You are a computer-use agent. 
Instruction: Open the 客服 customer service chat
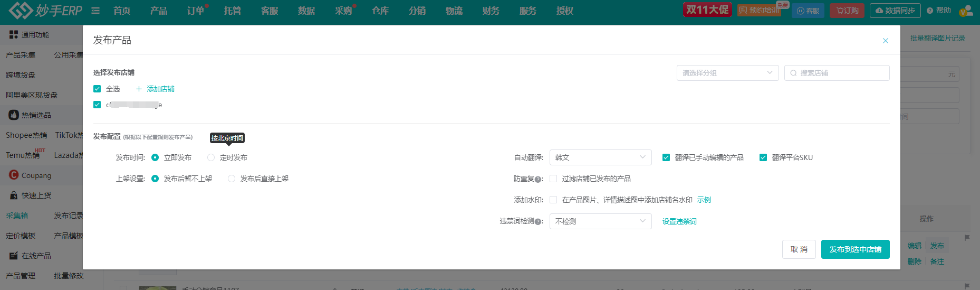coord(808,11)
